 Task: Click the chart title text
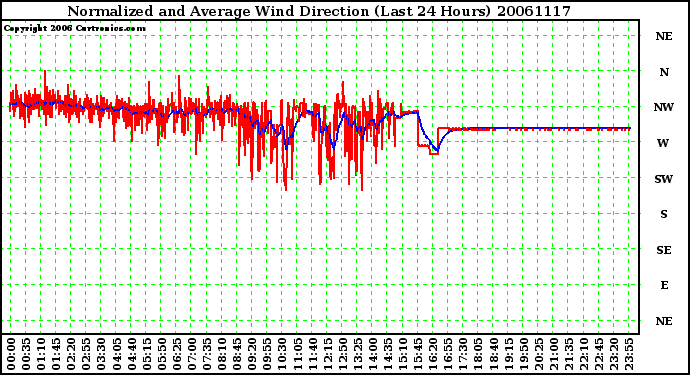click(x=319, y=11)
